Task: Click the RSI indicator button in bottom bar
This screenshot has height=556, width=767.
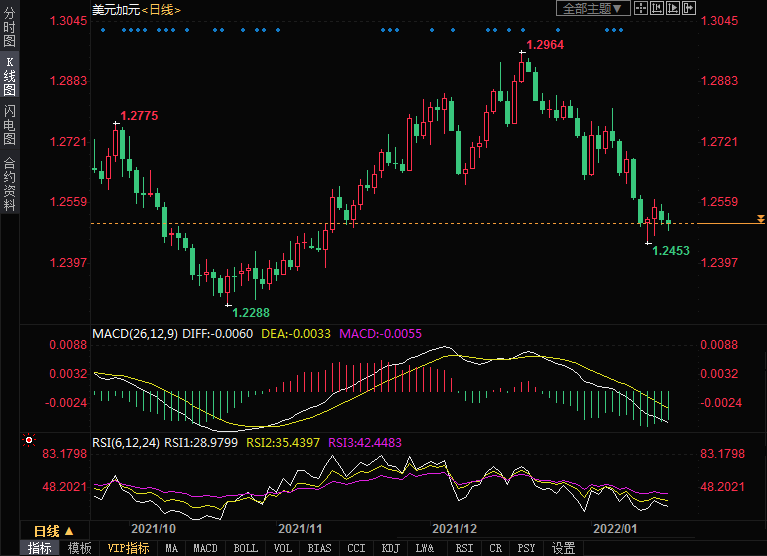Action: 464,548
